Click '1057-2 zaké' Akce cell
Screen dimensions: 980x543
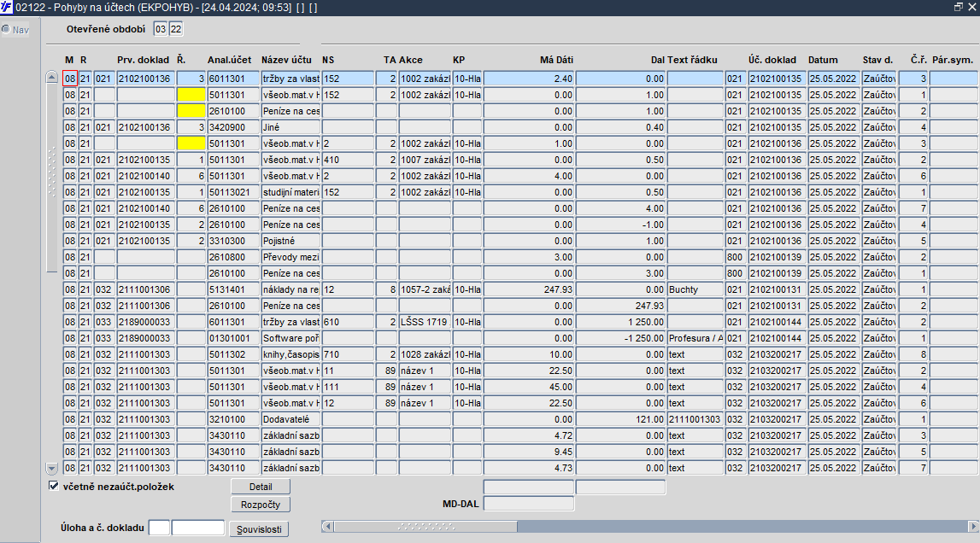coord(425,290)
